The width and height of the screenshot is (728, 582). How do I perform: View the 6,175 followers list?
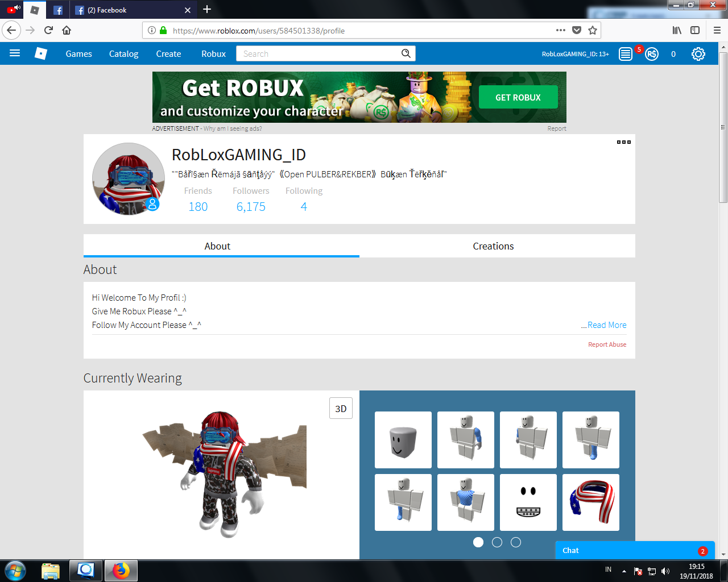[x=251, y=207]
